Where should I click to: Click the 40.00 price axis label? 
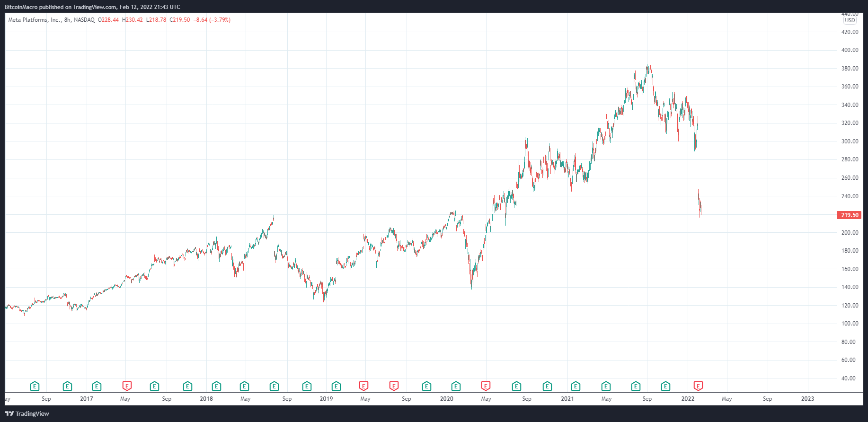(x=849, y=378)
